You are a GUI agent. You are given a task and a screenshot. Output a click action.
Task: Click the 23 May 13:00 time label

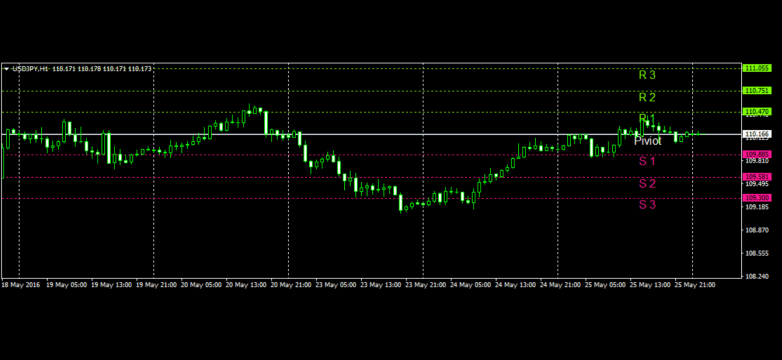pos(381,285)
